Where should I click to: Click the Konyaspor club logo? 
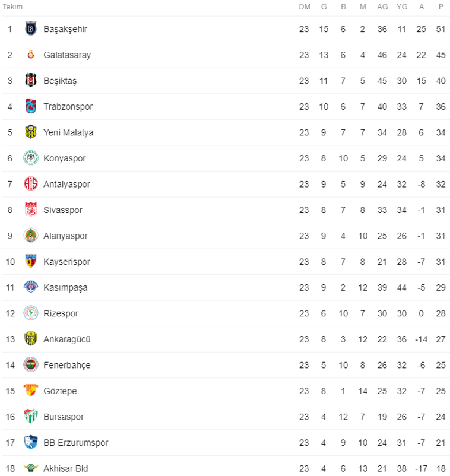point(30,158)
